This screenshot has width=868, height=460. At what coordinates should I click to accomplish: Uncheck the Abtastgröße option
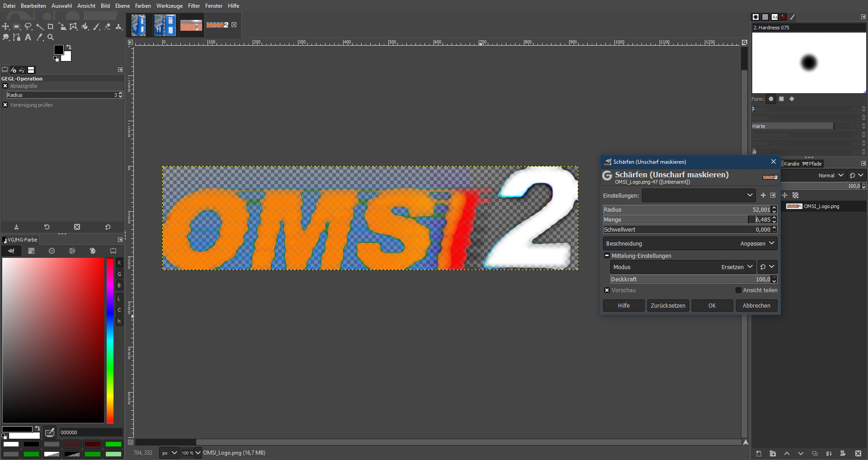pyautogui.click(x=5, y=86)
